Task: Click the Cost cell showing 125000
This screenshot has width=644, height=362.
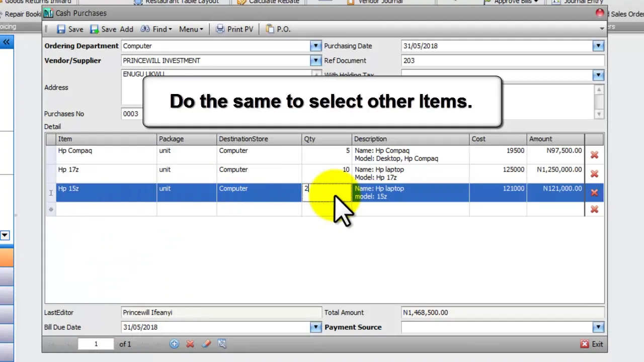Action: click(x=498, y=173)
